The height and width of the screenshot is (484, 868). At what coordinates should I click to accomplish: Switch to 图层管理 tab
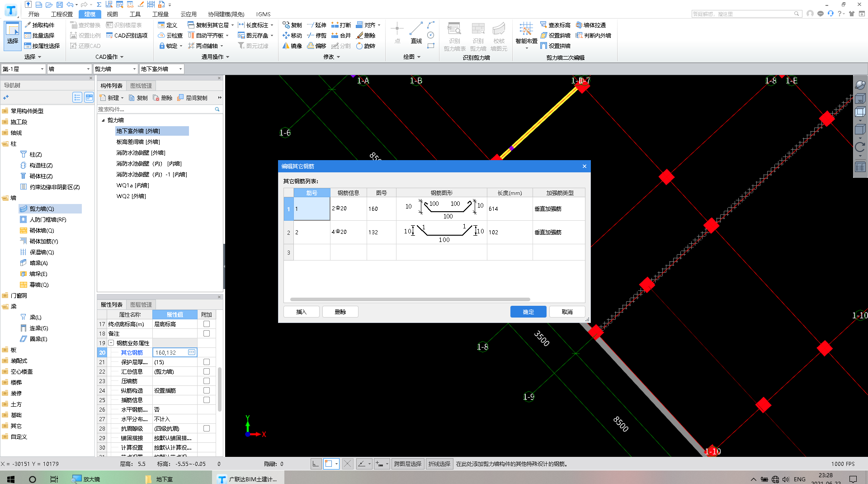[141, 304]
